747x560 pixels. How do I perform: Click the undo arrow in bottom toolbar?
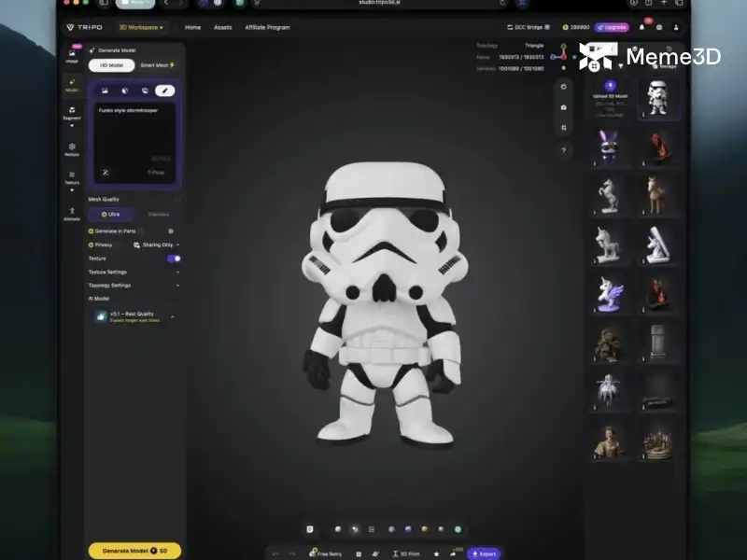(275, 553)
